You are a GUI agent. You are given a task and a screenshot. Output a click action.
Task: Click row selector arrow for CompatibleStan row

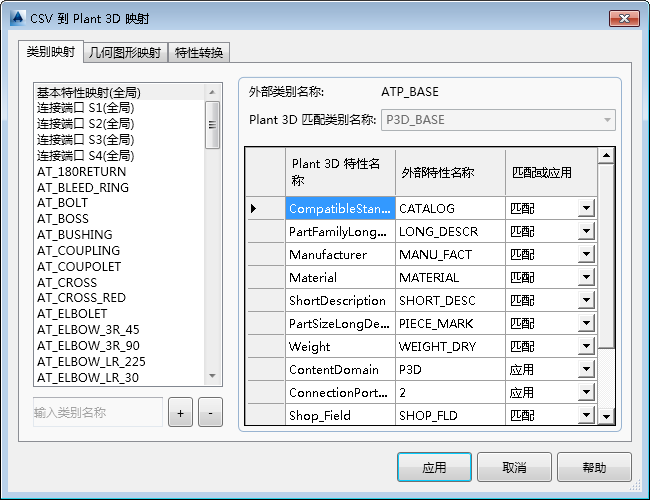tap(265, 208)
